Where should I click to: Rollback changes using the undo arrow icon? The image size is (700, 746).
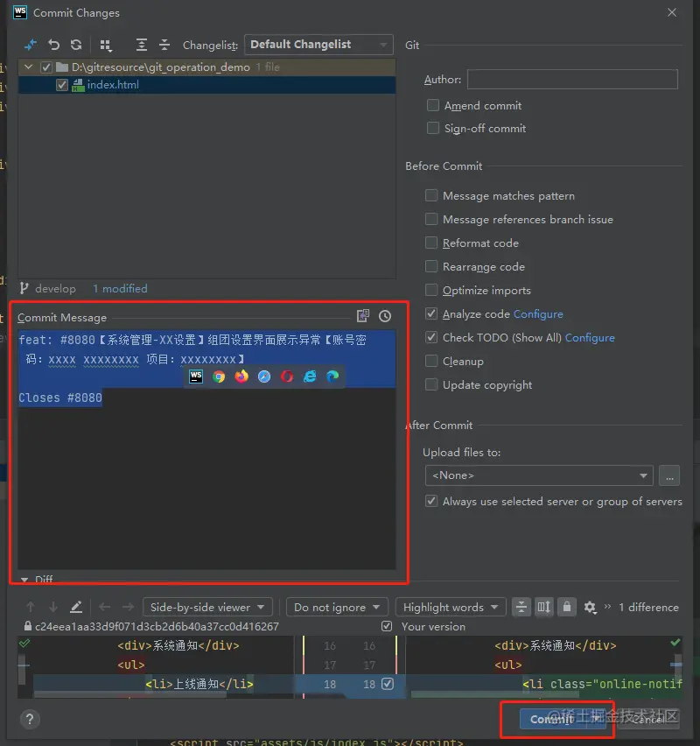pos(52,44)
